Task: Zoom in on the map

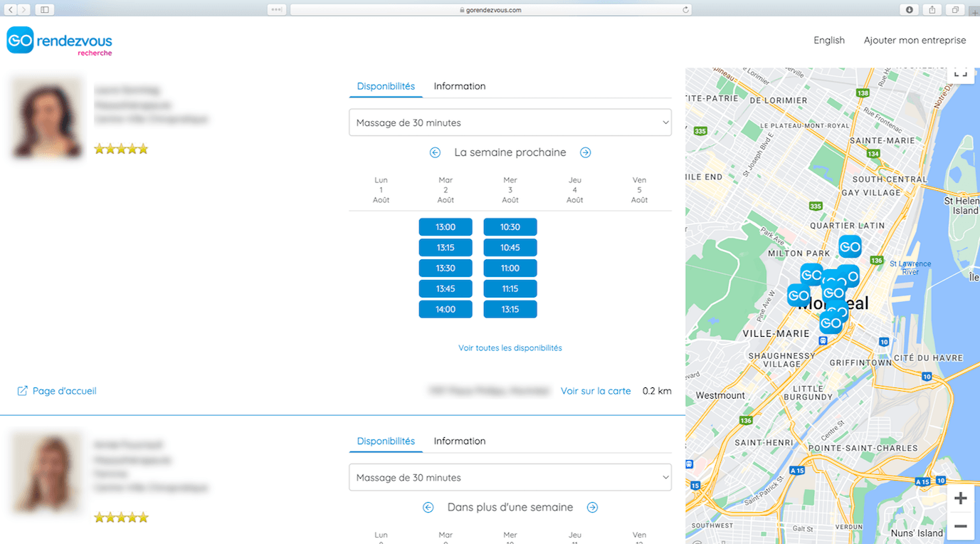Action: 960,498
